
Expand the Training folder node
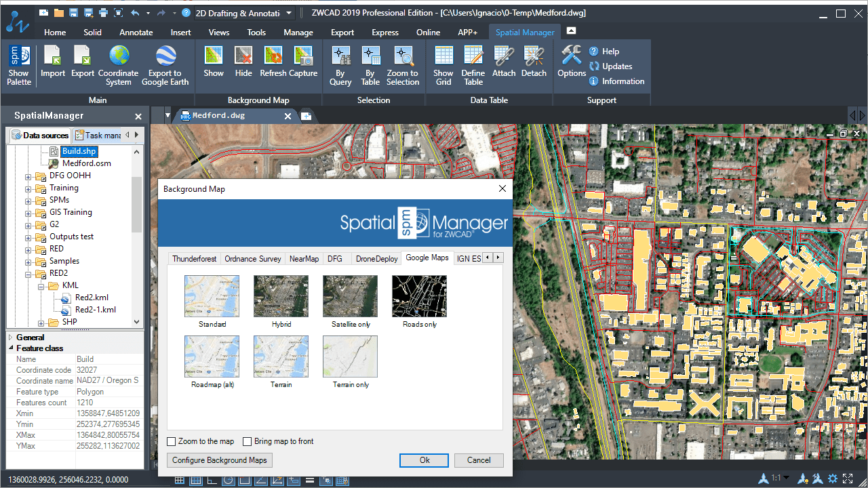(28, 188)
